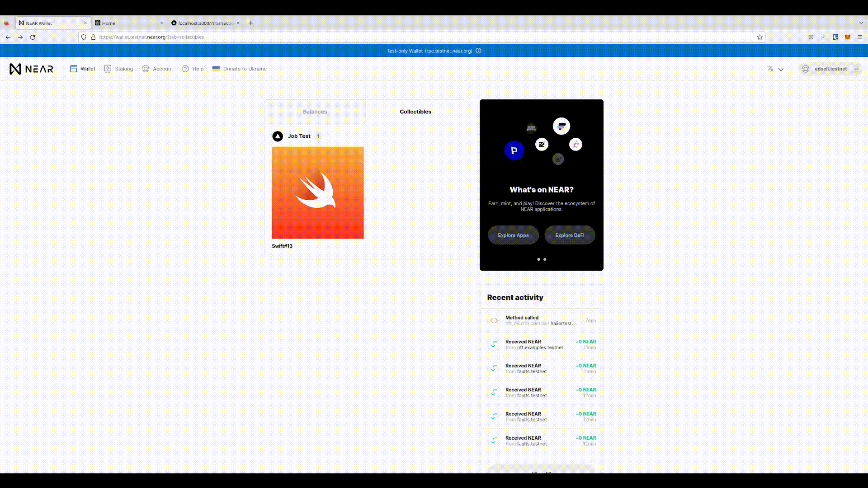Reload the page with the refresh icon
868x488 pixels.
point(33,37)
